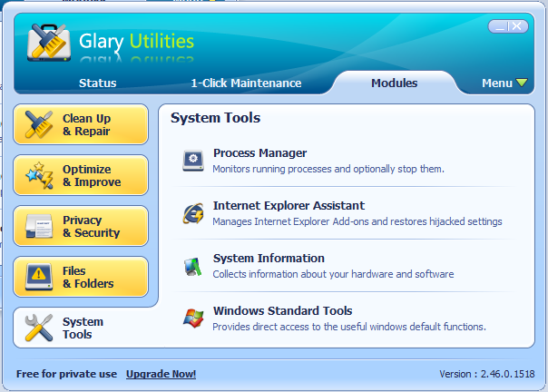
Task: Open the Menu dropdown
Action: [504, 83]
